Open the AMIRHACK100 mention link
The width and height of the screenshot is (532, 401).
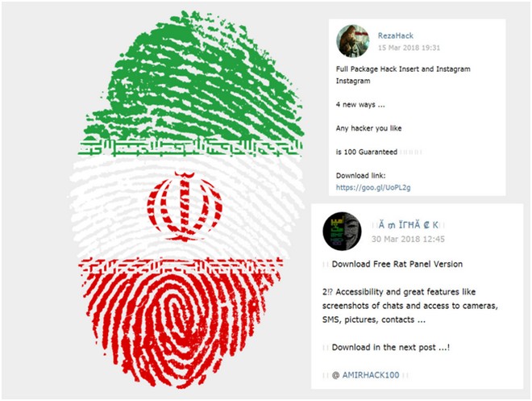pos(371,375)
